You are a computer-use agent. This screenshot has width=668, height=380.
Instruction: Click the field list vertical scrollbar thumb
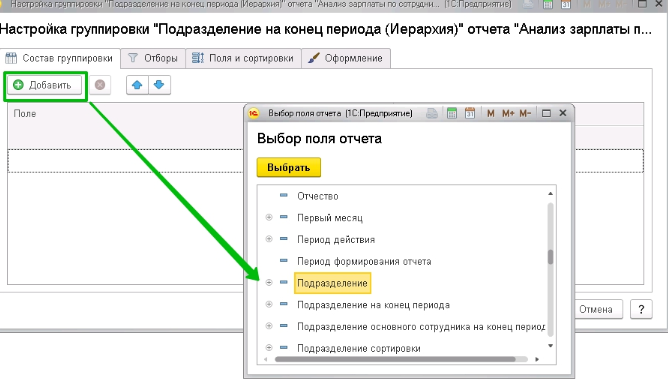[x=550, y=257]
